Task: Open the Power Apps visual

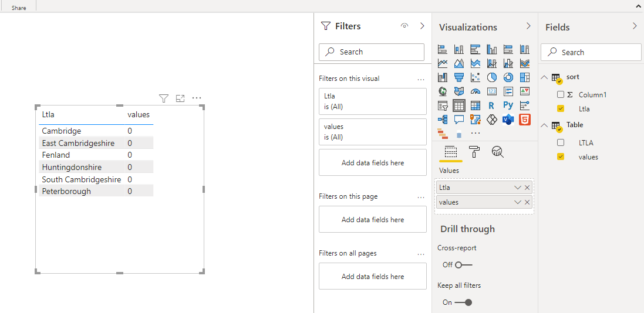Action: [491, 120]
